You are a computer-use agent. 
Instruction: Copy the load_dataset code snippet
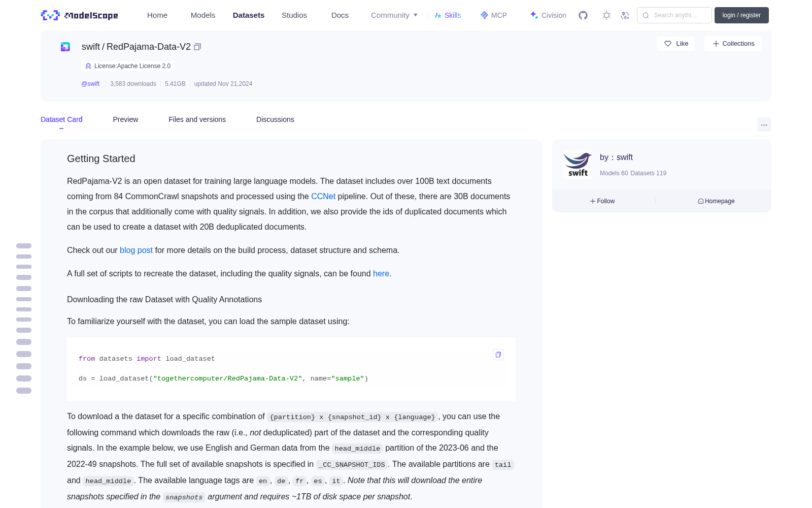tap(498, 355)
